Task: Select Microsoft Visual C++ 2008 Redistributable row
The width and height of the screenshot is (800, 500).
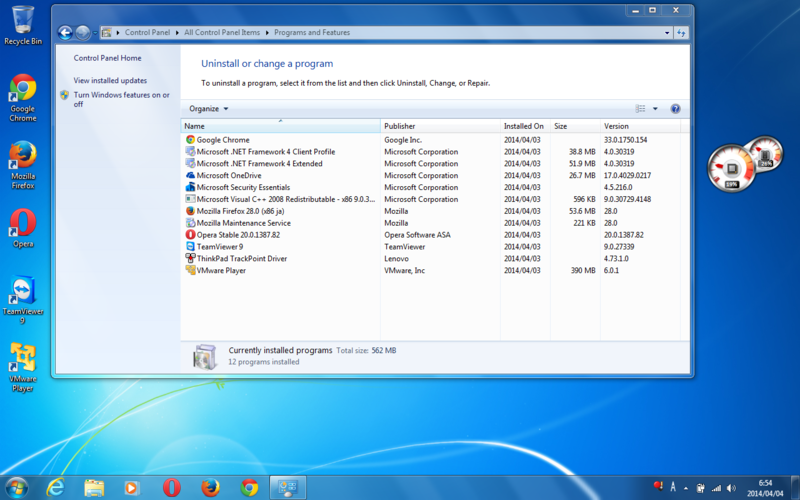Action: (x=430, y=199)
